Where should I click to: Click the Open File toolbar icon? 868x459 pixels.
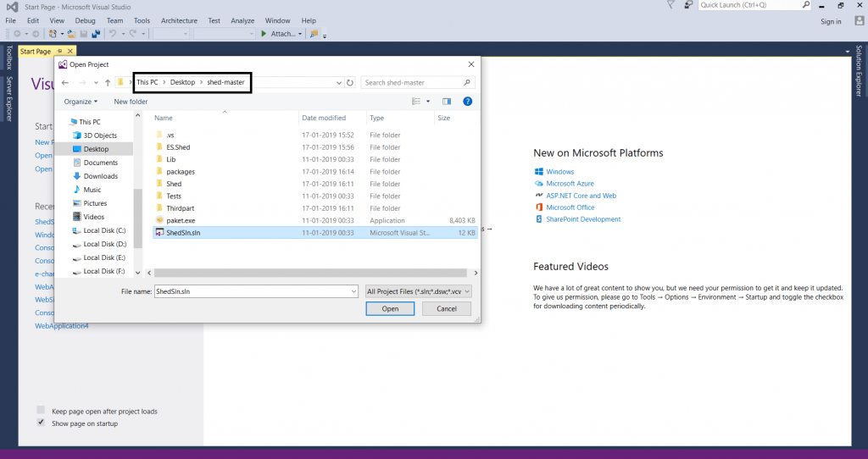71,34
